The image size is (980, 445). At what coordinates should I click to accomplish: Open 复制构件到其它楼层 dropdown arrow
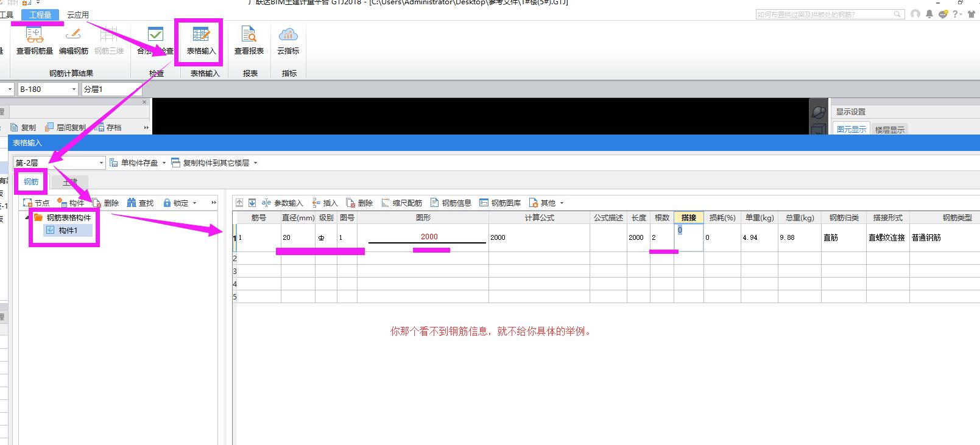click(255, 163)
